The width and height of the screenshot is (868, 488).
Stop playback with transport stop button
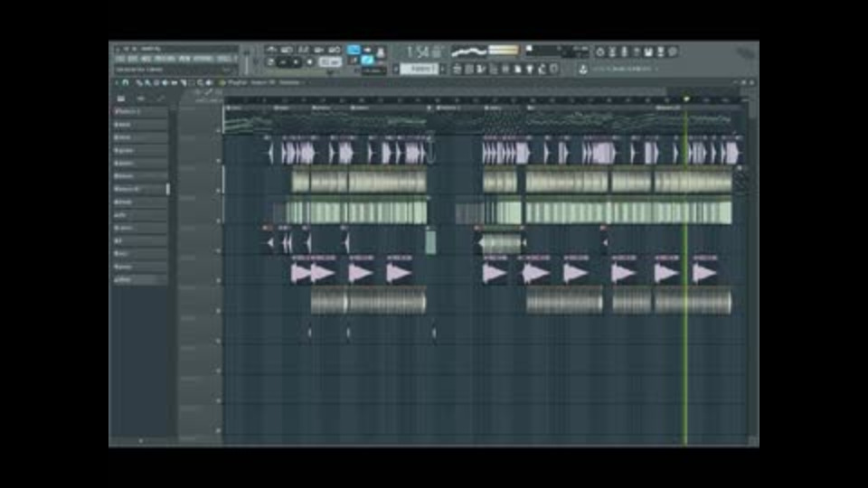pyautogui.click(x=295, y=62)
